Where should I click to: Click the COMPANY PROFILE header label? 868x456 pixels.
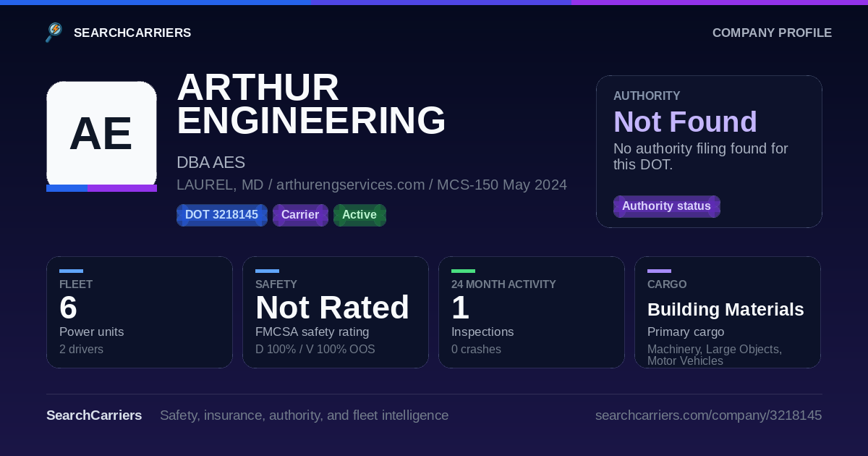pos(772,33)
